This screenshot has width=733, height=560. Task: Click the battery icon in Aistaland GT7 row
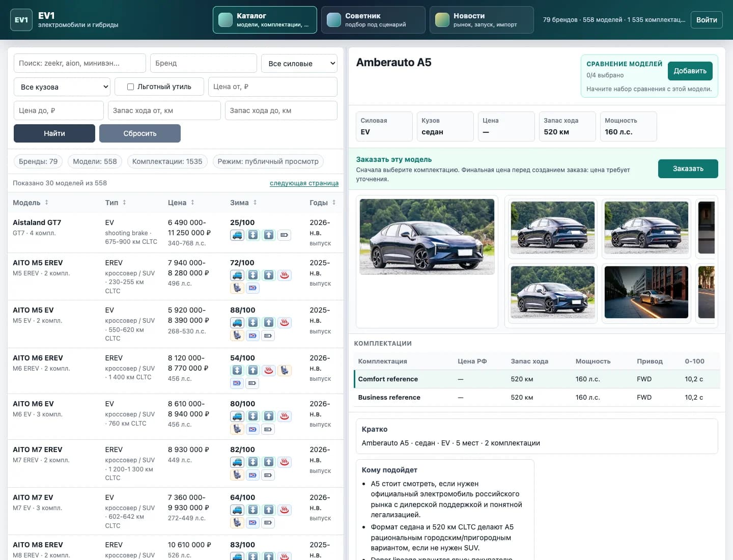[284, 235]
